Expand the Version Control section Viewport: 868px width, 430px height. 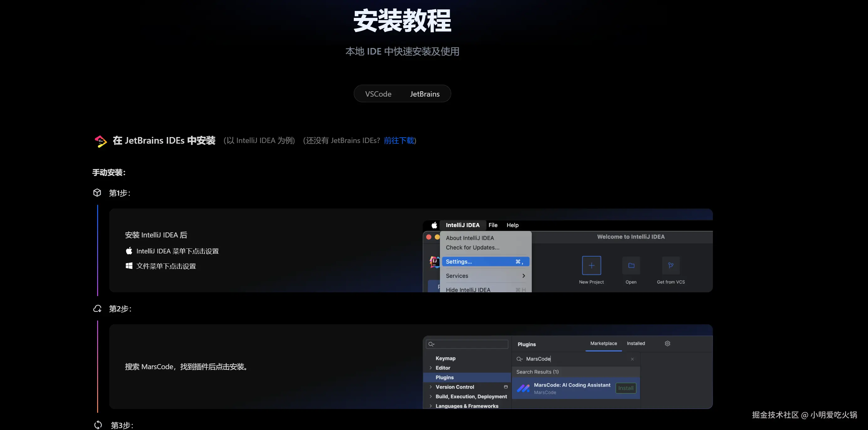pyautogui.click(x=431, y=387)
